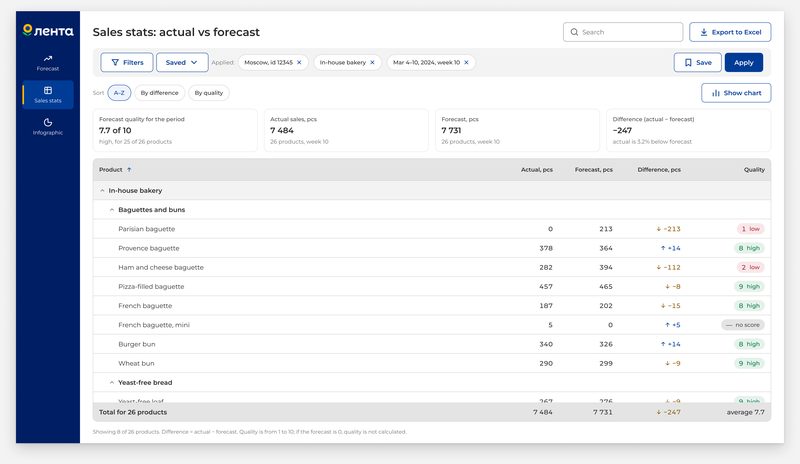Sort products by difference
This screenshot has height=464, width=800.
click(160, 93)
